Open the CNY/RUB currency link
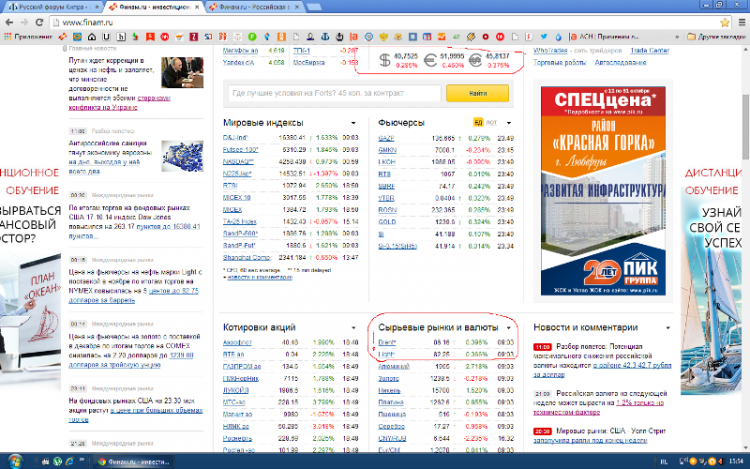This screenshot has height=469, width=750. click(392, 438)
